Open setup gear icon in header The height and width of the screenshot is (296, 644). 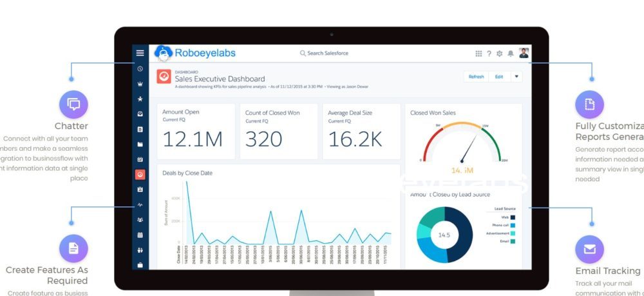pos(500,54)
